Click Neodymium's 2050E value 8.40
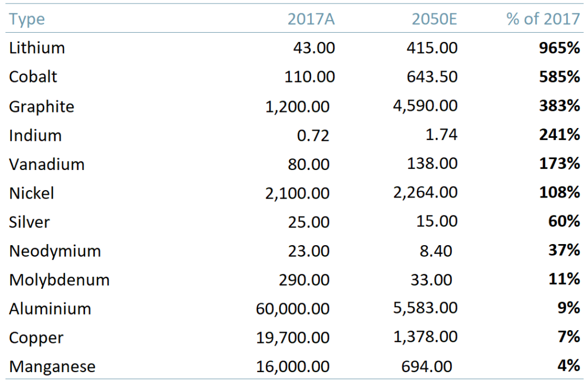Viewport: 588px width, 383px height. (436, 251)
